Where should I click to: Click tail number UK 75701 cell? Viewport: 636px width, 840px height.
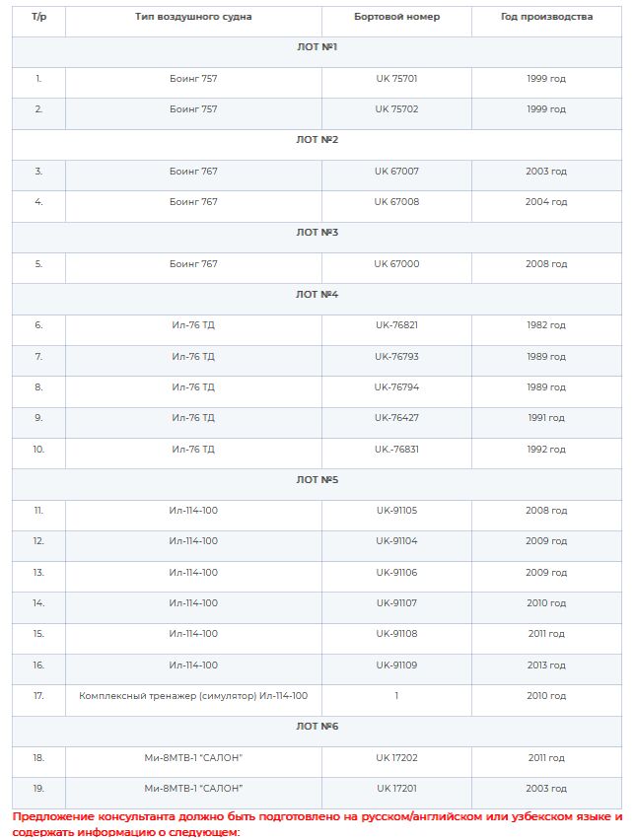[x=396, y=78]
